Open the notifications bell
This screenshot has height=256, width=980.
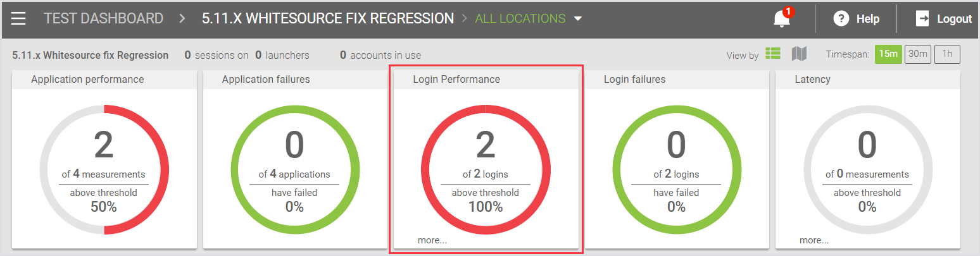point(782,19)
